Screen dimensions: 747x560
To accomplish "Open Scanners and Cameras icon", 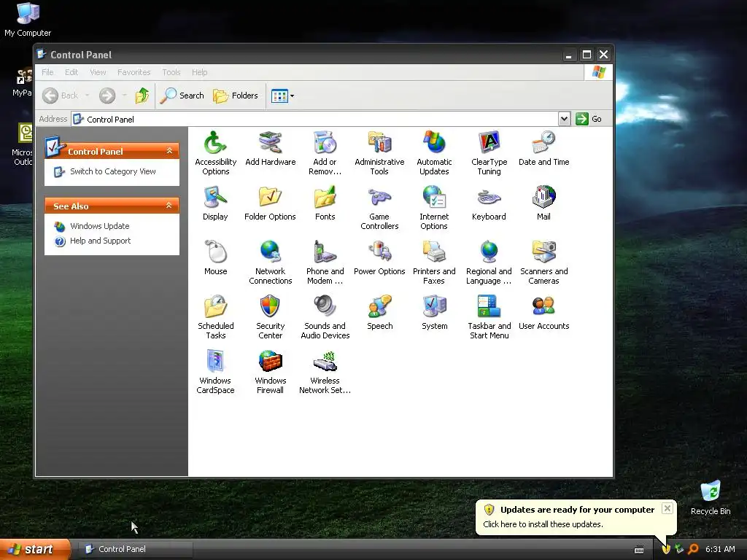I will pos(543,262).
